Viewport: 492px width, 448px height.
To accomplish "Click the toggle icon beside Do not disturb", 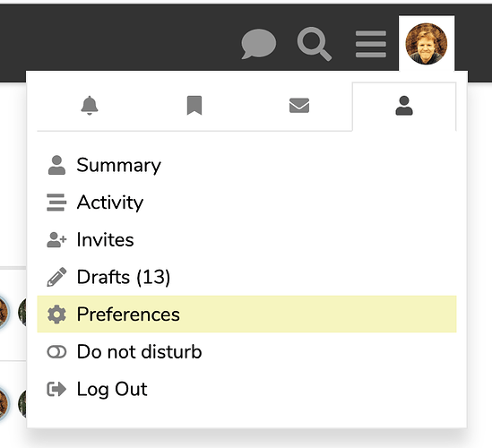I will click(56, 352).
